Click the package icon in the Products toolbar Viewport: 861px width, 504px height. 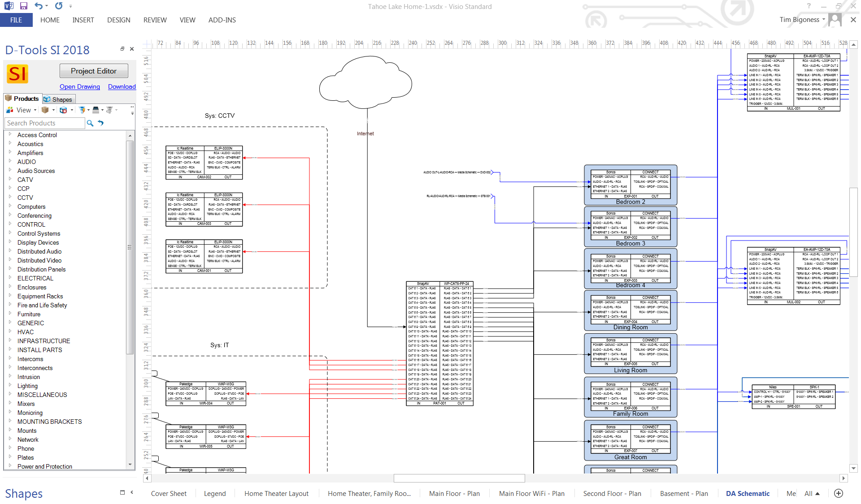[45, 110]
